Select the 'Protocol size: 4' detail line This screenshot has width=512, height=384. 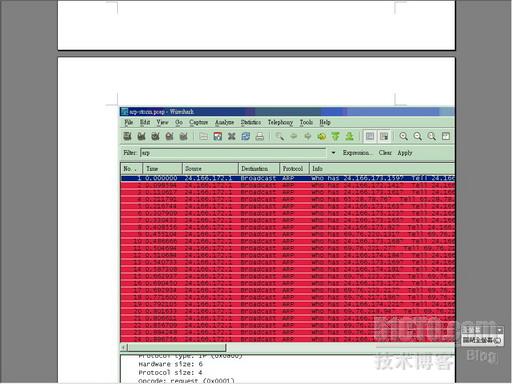[x=171, y=372]
